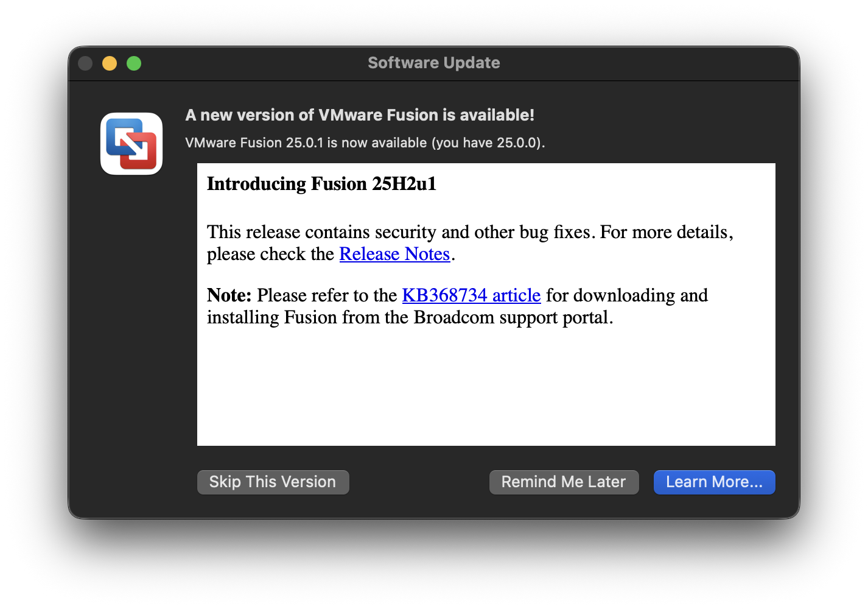Click the 'A new version of VMware Fusion' heading
The image size is (868, 609).
(360, 115)
